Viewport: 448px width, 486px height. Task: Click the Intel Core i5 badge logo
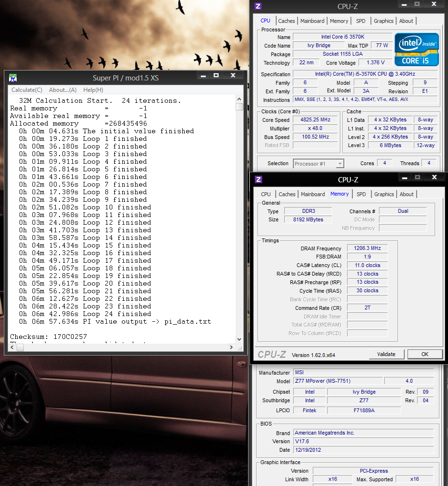point(417,50)
